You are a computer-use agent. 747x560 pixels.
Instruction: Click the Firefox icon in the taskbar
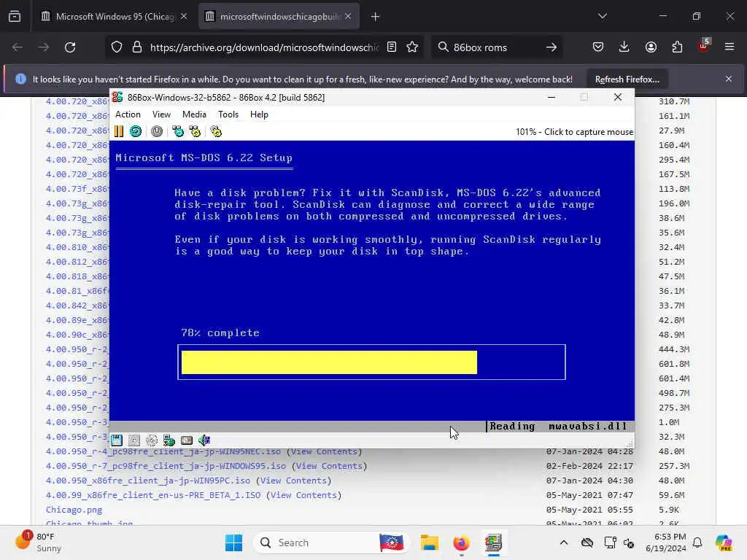point(461,542)
